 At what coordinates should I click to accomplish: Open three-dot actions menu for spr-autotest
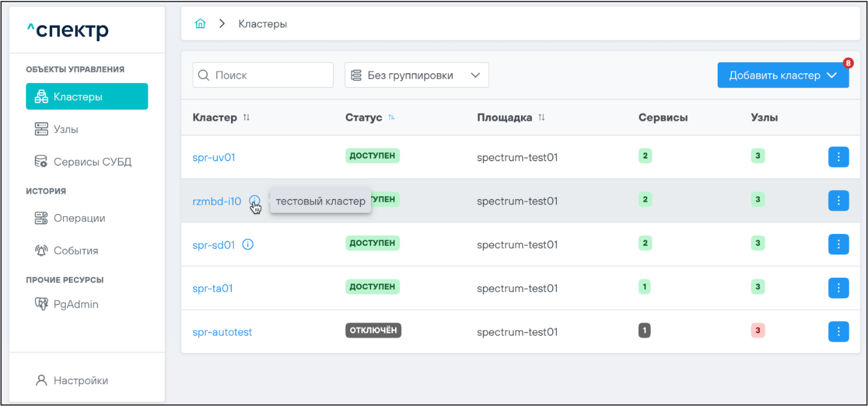coord(838,332)
